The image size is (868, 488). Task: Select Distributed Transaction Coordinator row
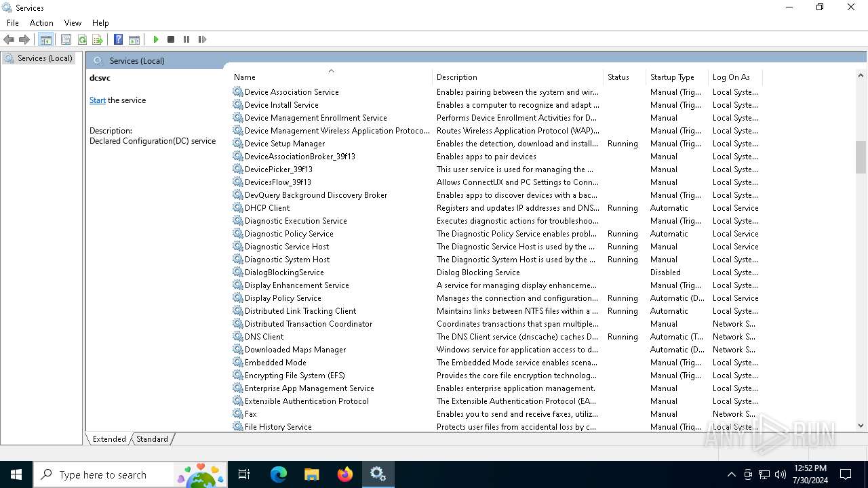click(x=496, y=324)
